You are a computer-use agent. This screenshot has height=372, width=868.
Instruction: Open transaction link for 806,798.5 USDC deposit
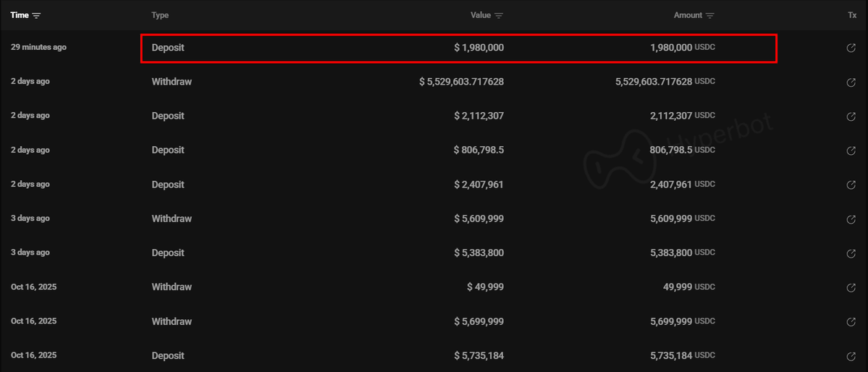coord(851,151)
